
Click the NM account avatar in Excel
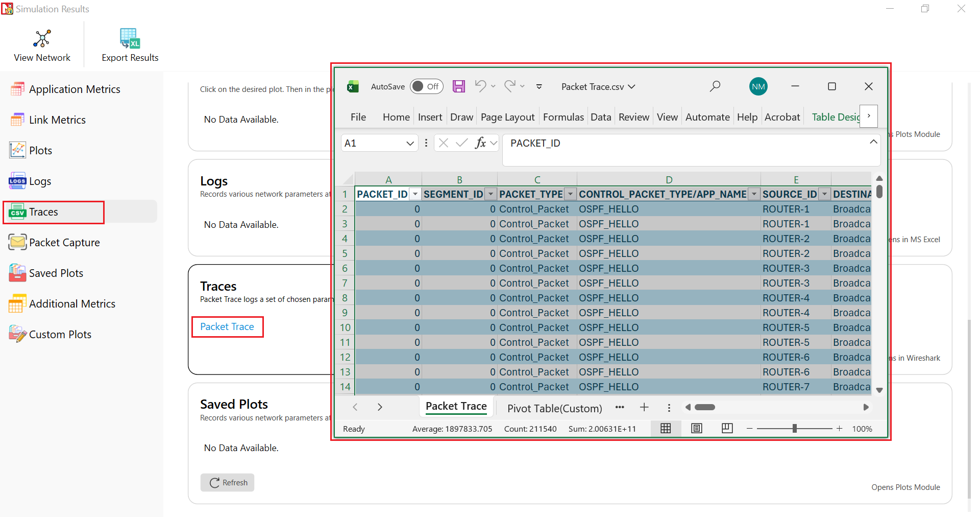coord(758,86)
